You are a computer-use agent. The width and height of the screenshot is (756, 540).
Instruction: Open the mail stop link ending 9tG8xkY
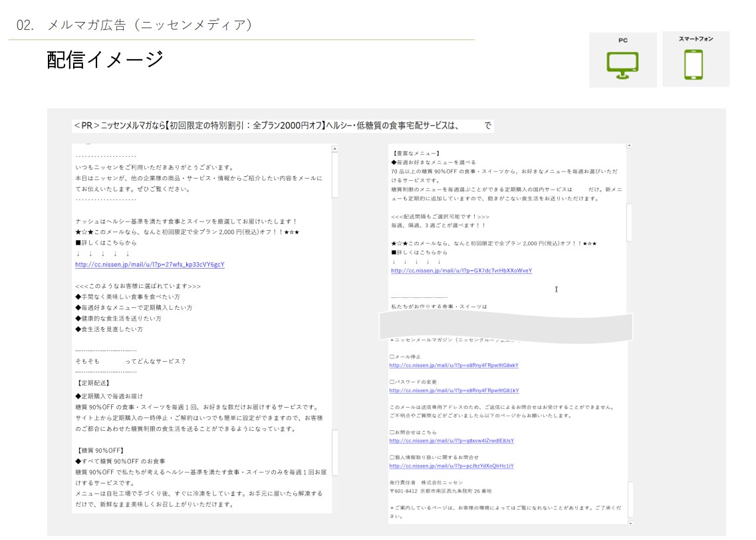(x=453, y=365)
